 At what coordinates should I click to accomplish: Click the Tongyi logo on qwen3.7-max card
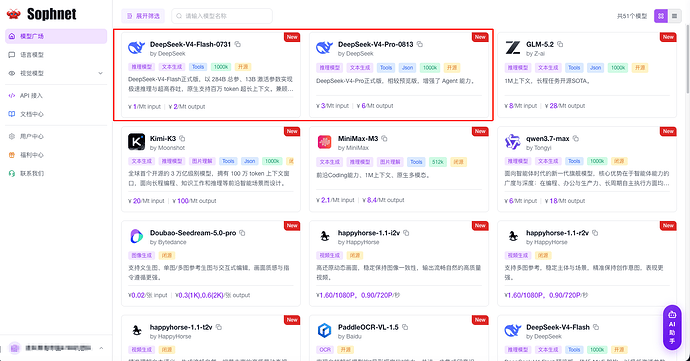coord(513,142)
